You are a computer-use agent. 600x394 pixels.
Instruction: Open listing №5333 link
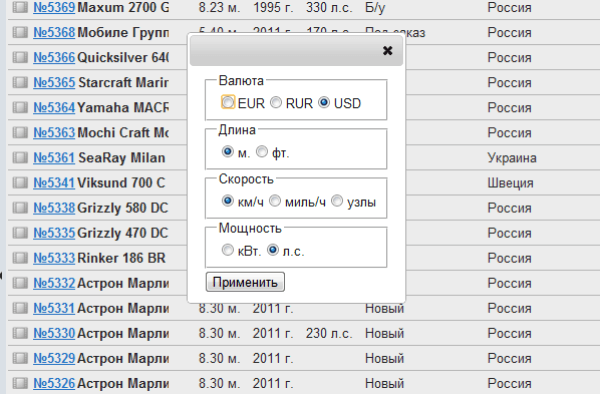(54, 258)
